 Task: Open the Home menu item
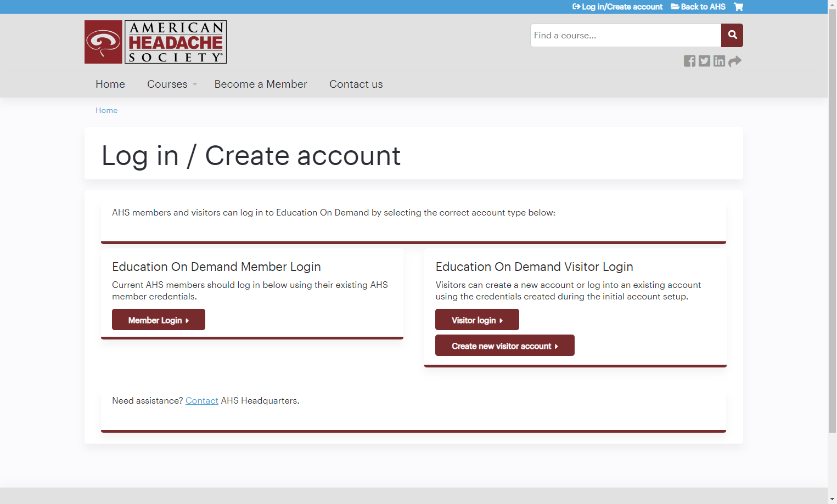110,84
